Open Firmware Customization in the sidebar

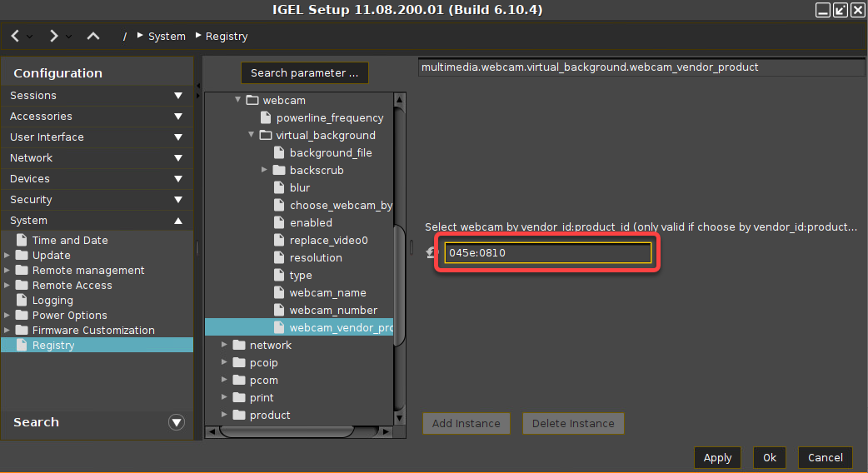(x=92, y=331)
